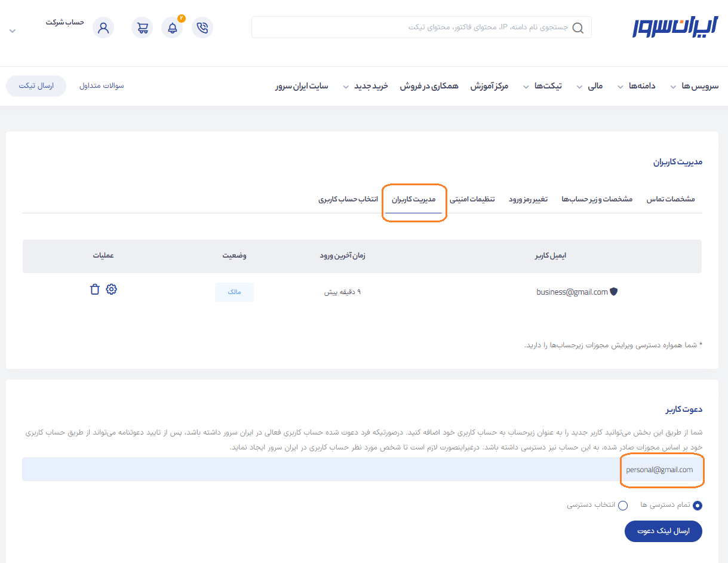The height and width of the screenshot is (563, 728).
Task: Click the user profile avatar icon
Action: tap(103, 27)
